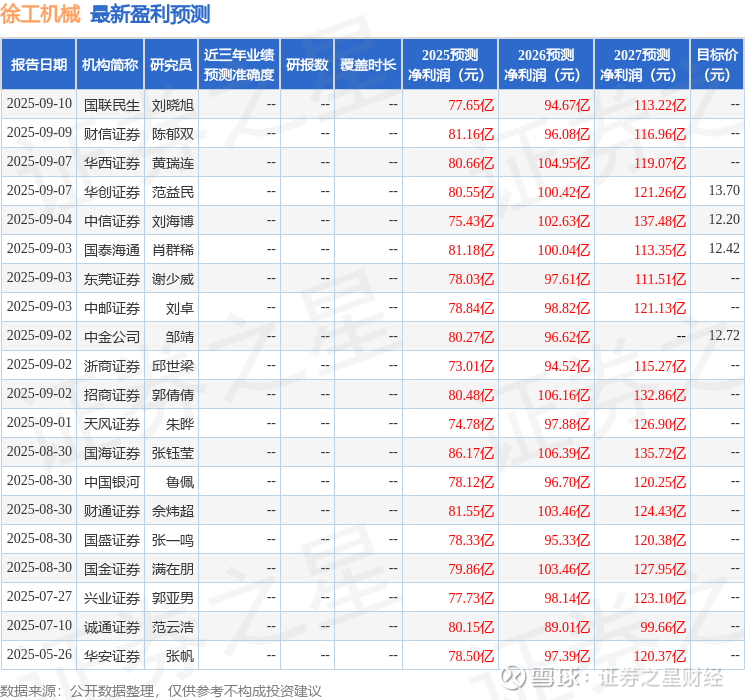Select target price 12.20

[x=724, y=220]
